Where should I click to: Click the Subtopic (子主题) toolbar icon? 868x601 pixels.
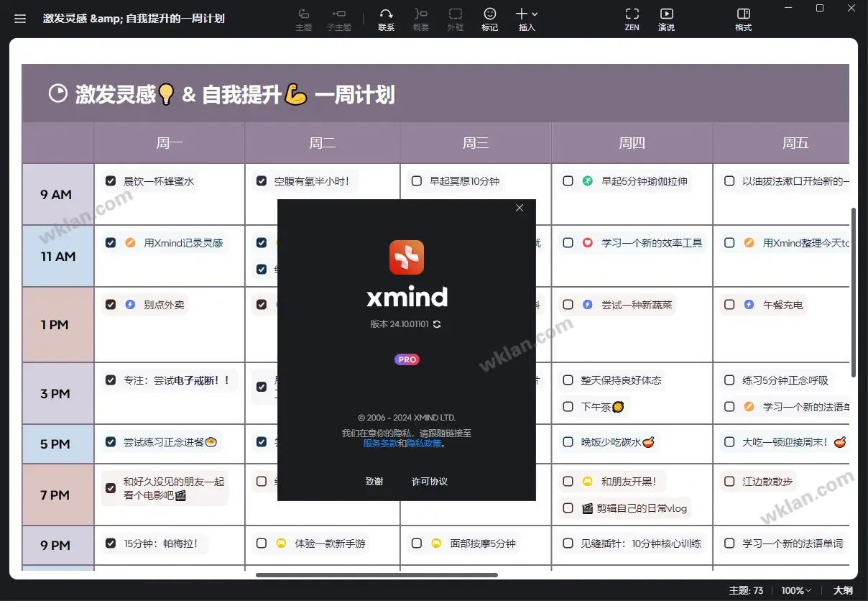point(339,19)
